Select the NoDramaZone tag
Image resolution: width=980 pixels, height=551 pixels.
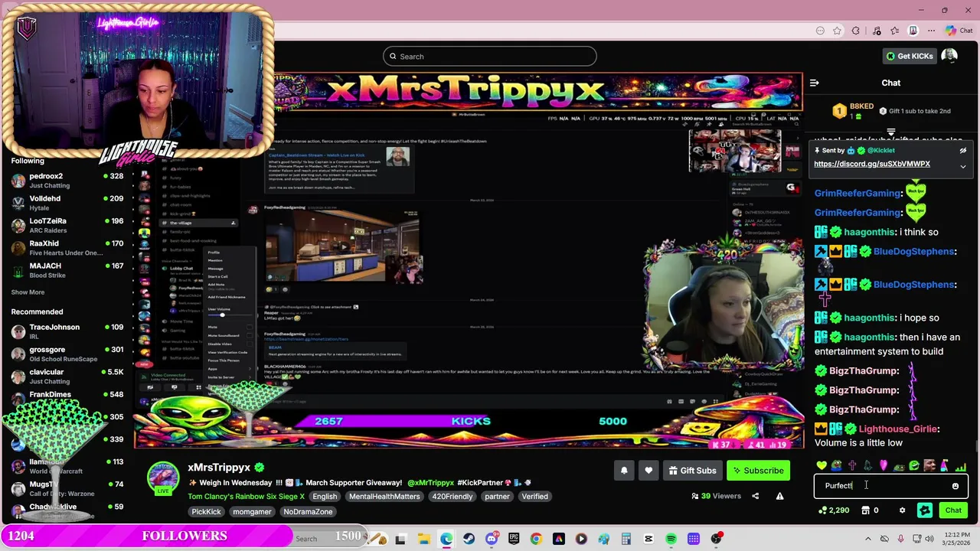[x=308, y=512]
